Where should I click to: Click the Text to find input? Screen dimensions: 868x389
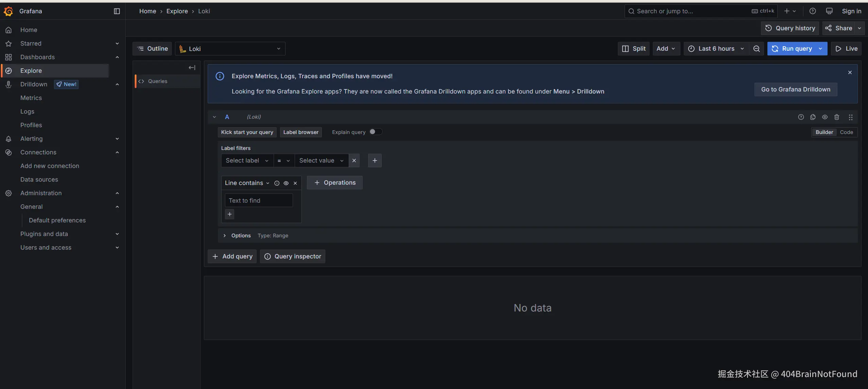(259, 201)
